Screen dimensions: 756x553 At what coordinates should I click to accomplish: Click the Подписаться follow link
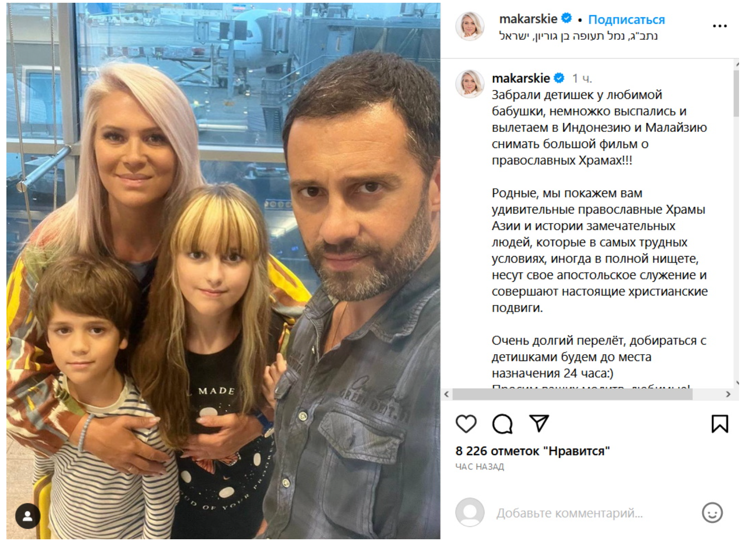click(x=626, y=19)
